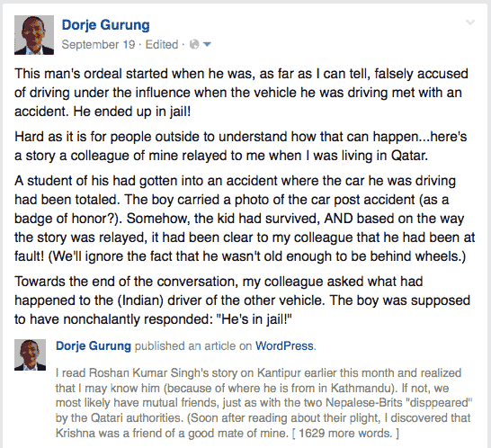The image size is (491, 448).
Task: Open Dorje Gurung link in published article line
Action: point(94,345)
